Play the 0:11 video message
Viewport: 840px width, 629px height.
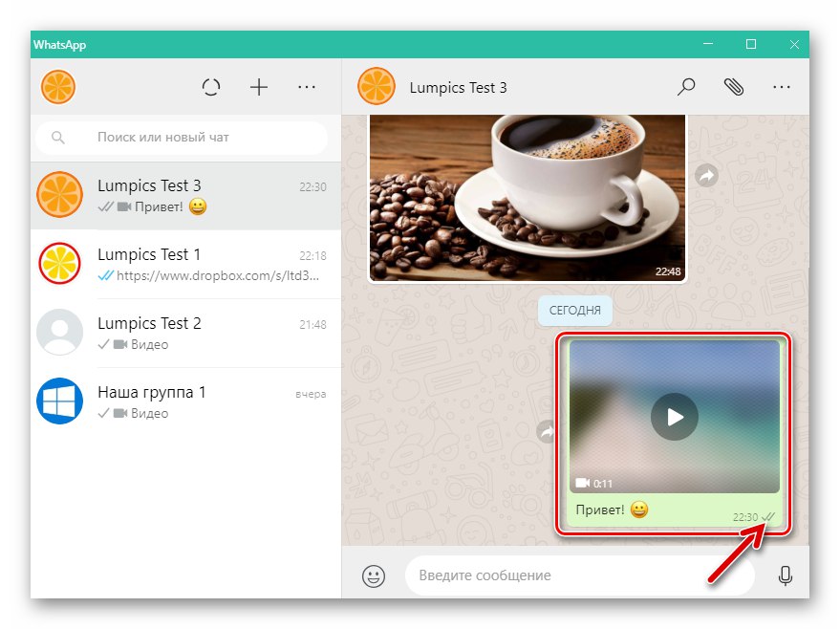675,416
